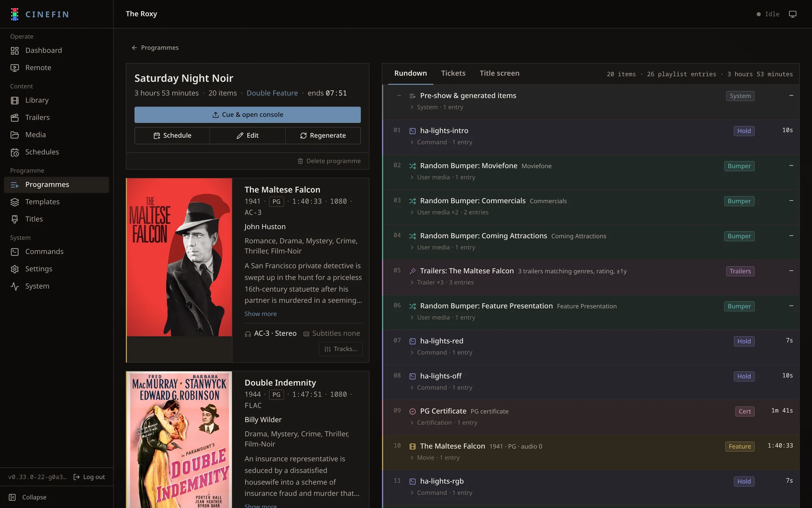
Task: Switch to the Tickets tab
Action: (x=453, y=74)
